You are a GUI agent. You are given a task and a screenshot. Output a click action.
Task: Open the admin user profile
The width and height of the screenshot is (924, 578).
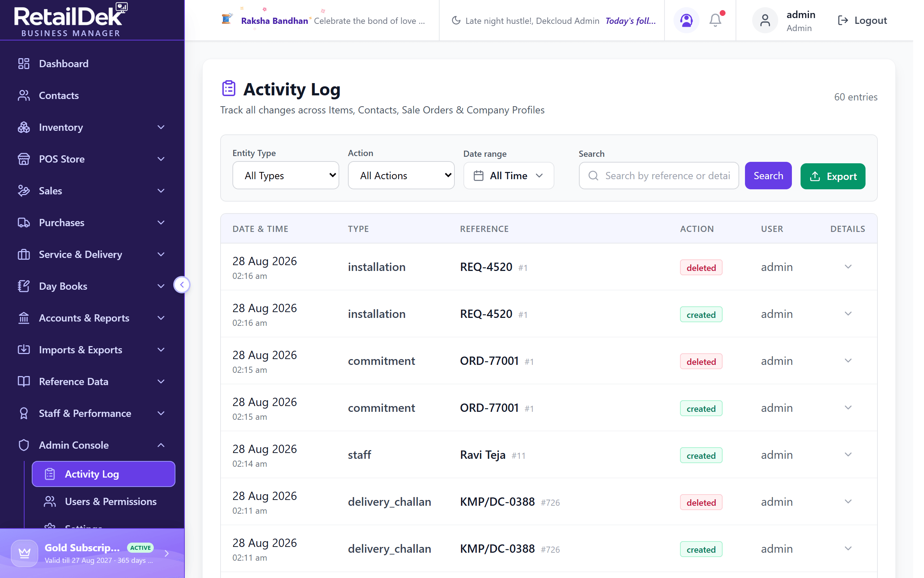(x=784, y=21)
